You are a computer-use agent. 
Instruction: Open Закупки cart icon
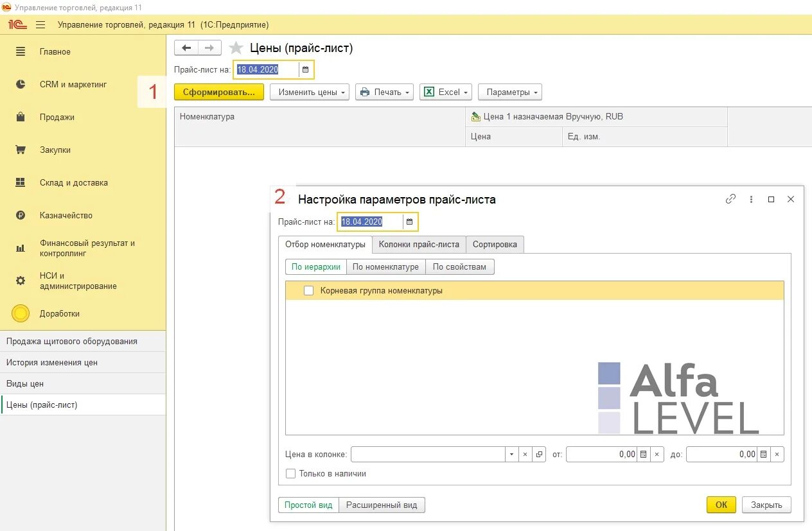tap(21, 150)
